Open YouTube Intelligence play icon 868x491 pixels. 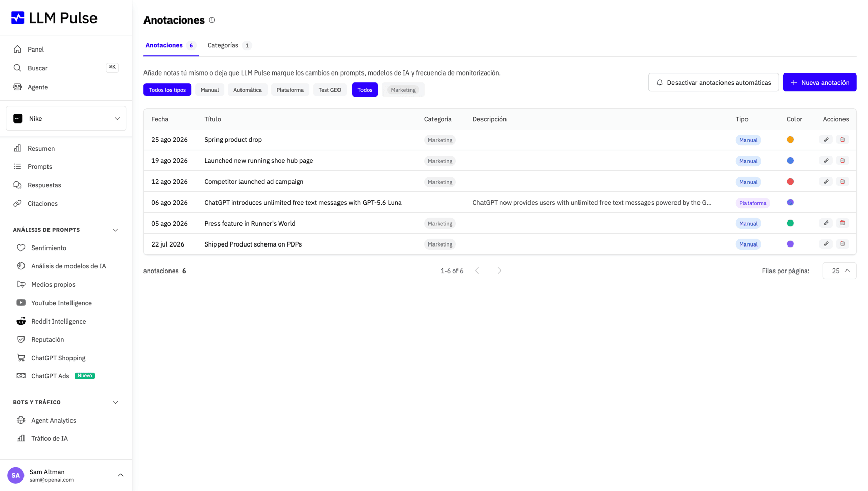[21, 303]
